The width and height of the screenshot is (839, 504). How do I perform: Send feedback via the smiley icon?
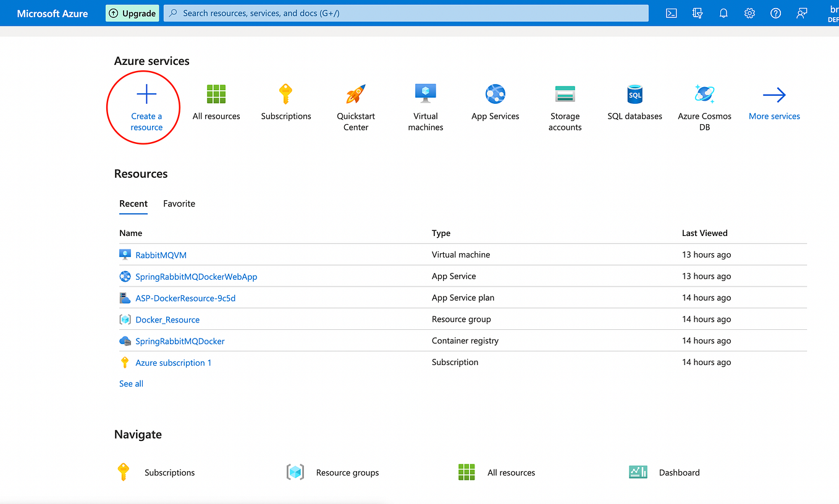[x=801, y=13]
